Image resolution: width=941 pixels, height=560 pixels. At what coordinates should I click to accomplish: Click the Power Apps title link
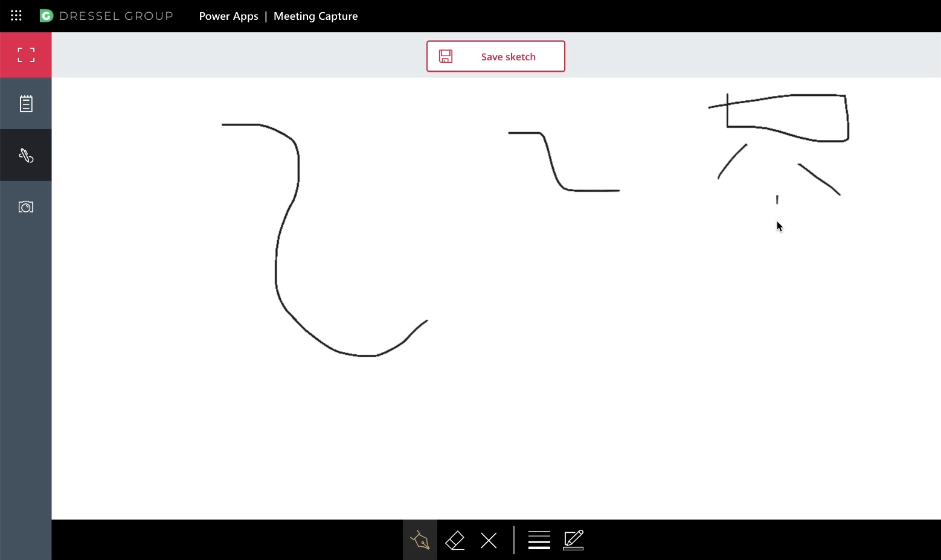228,16
